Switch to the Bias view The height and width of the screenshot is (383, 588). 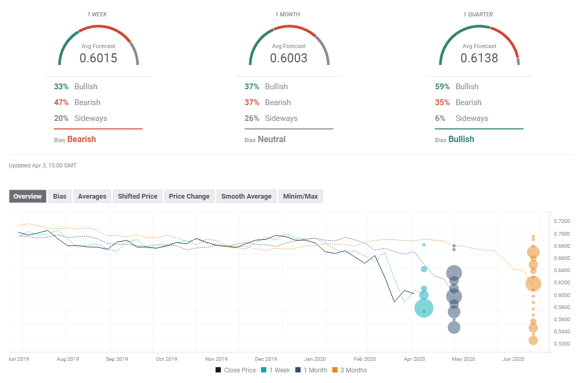pyautogui.click(x=60, y=196)
